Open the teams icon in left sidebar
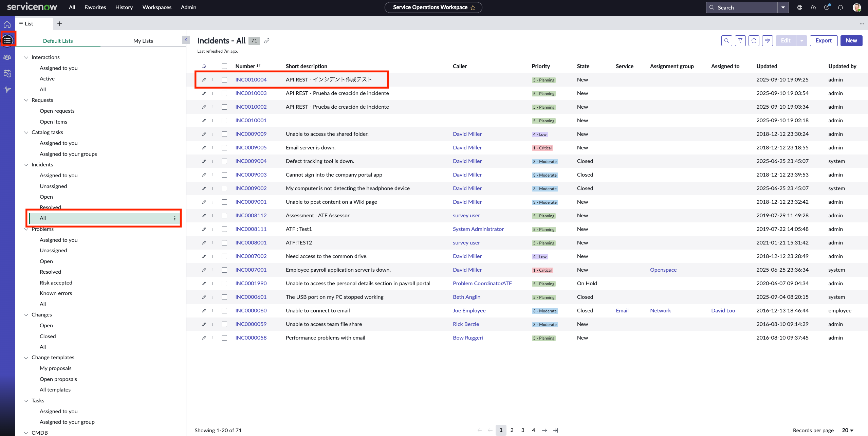Viewport: 868px width, 436px height. 7,57
